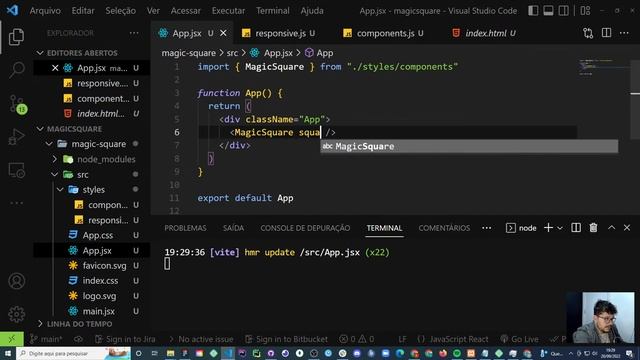Viewport: 640px width, 360px height.
Task: Select the node terminal instance
Action: 521,228
